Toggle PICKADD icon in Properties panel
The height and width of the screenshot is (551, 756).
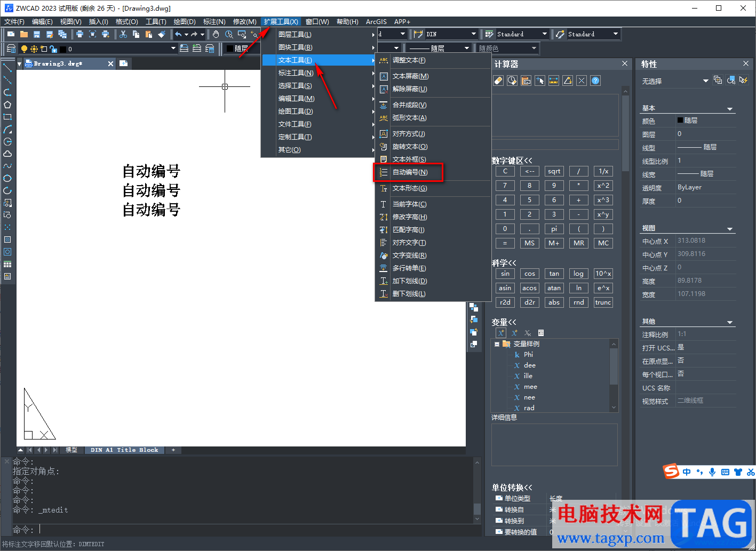tap(718, 80)
